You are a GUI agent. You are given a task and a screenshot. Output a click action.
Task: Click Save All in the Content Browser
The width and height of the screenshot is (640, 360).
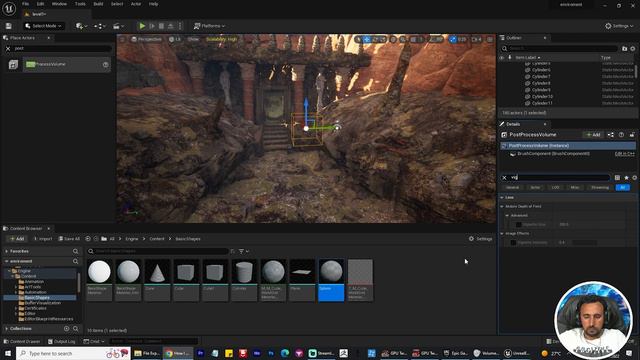tap(69, 239)
